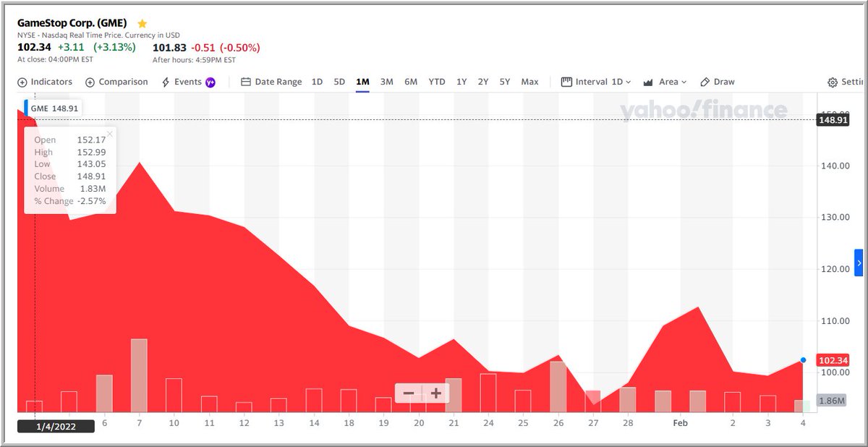Image resolution: width=868 pixels, height=447 pixels.
Task: Close the OHLC tooltip box
Action: [x=110, y=134]
